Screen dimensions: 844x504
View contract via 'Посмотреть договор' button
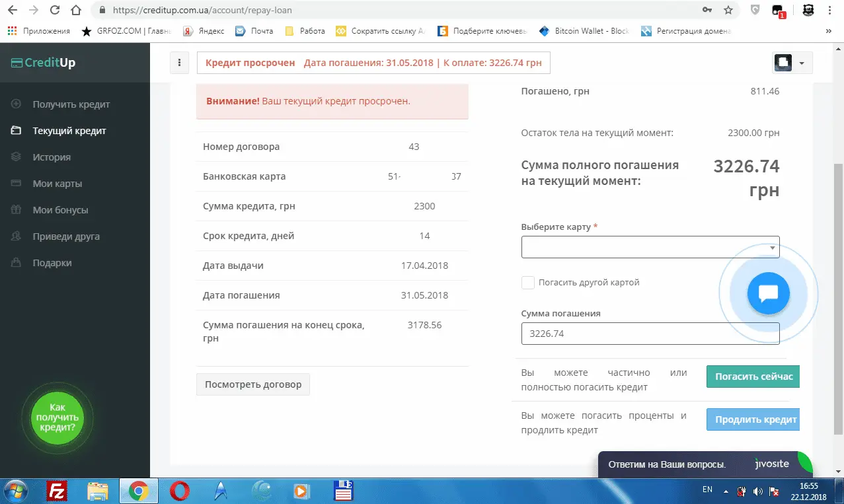tap(252, 384)
